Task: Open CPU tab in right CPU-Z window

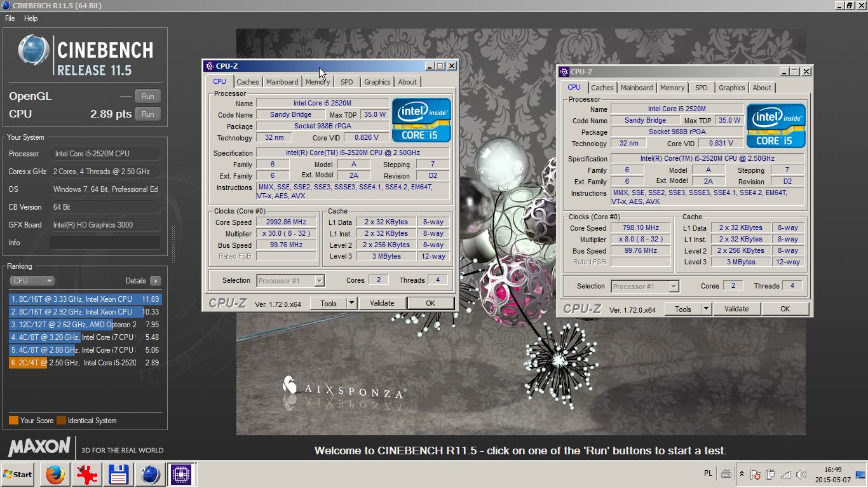Action: 574,87
